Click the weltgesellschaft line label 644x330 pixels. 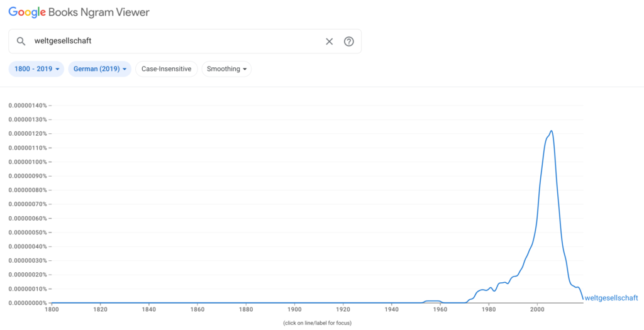[611, 298]
